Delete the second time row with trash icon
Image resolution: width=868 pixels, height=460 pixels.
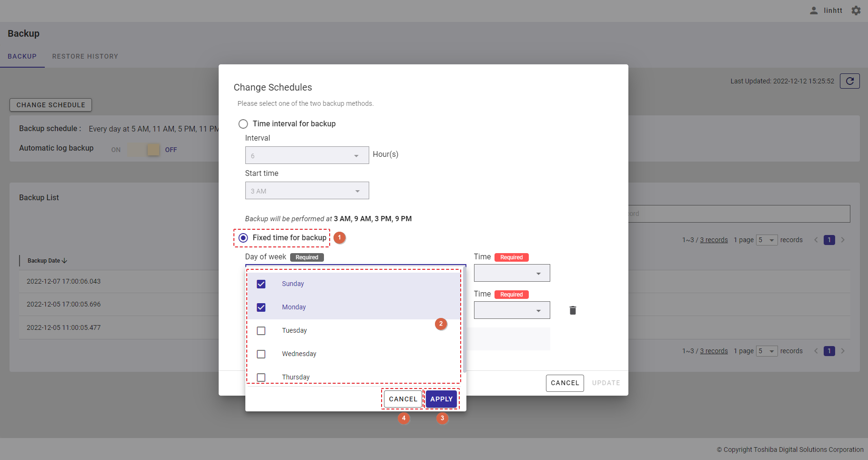point(573,310)
